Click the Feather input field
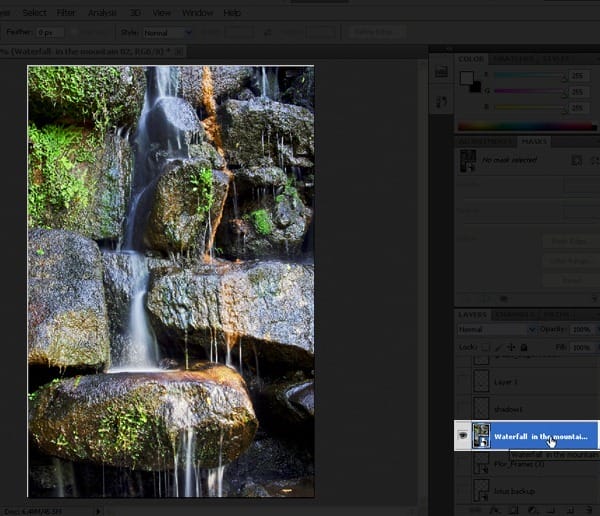The width and height of the screenshot is (600, 516). [x=50, y=33]
